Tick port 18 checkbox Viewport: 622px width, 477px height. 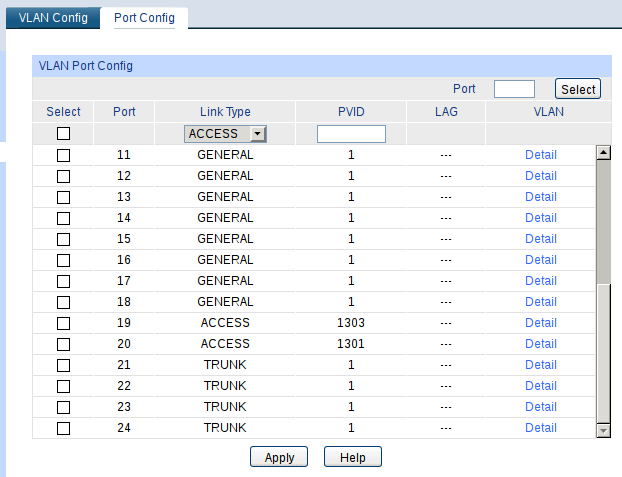(x=63, y=302)
